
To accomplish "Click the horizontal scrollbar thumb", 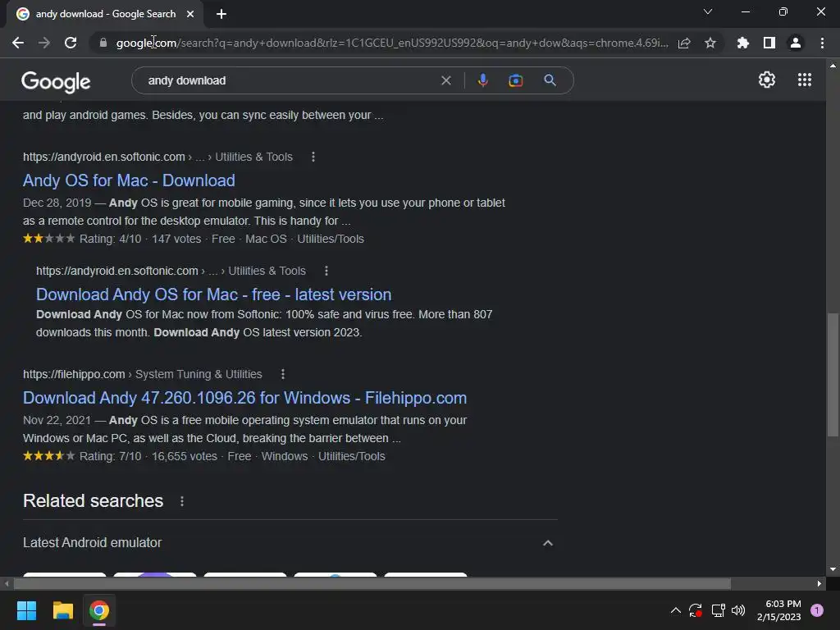I will click(x=372, y=583).
